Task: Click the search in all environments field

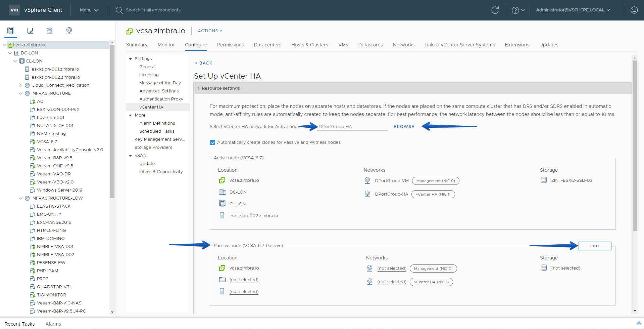Action: click(x=153, y=10)
